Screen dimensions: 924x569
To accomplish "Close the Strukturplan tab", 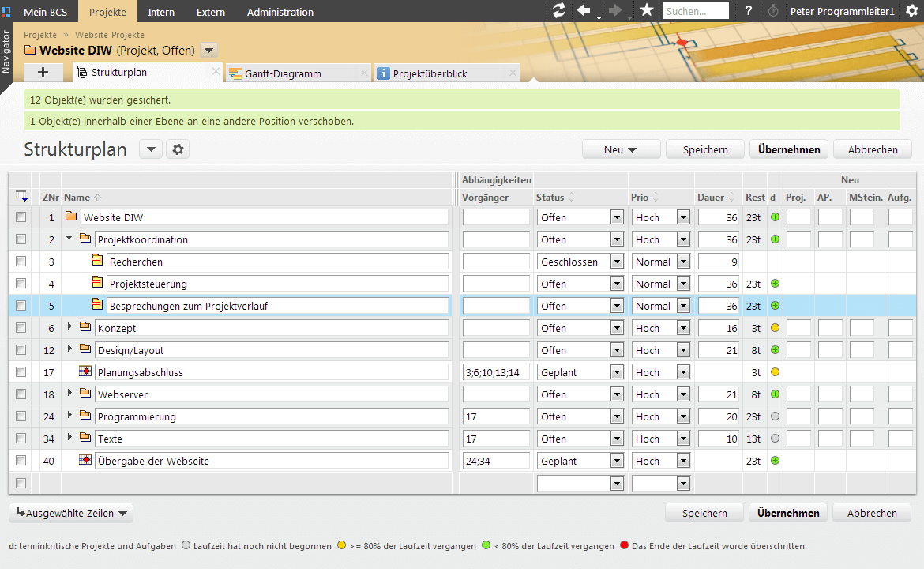I will coord(216,71).
